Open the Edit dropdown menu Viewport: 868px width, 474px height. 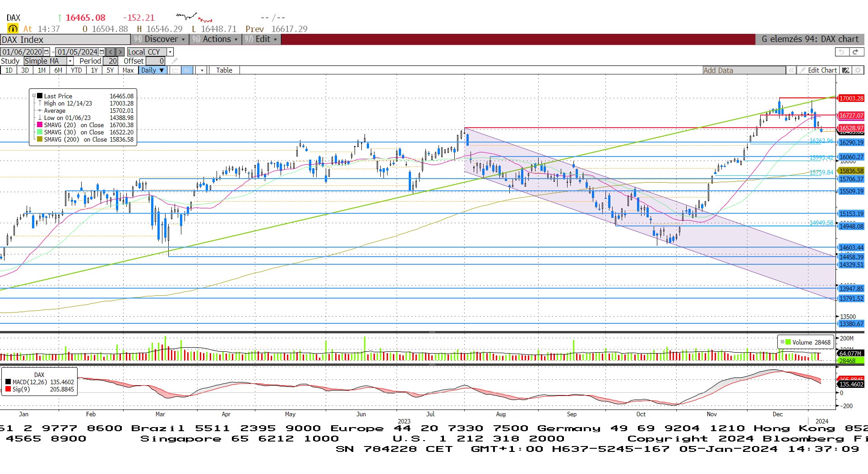point(261,39)
